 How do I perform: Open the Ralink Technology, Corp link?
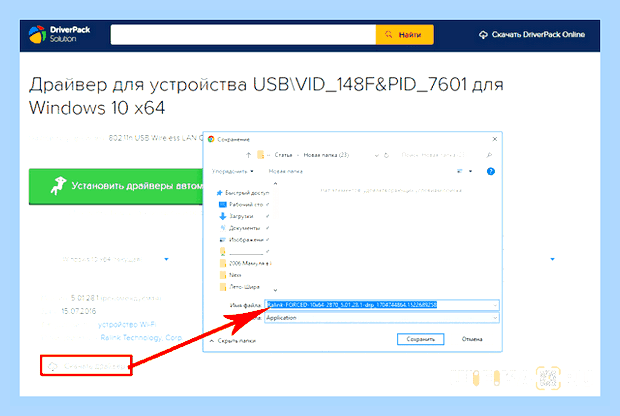coord(141,337)
